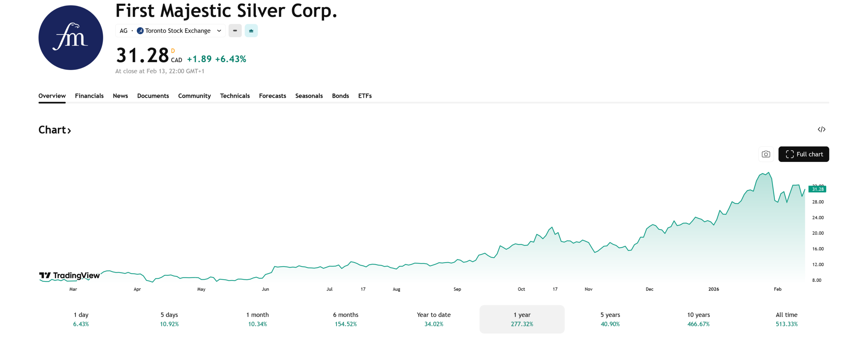Click the 31.28 price label on axis

point(817,189)
